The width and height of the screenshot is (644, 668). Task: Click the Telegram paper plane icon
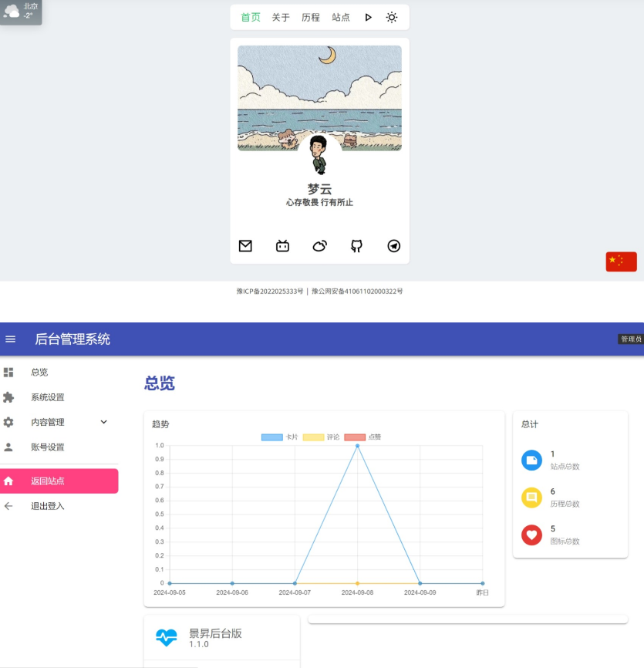click(393, 245)
